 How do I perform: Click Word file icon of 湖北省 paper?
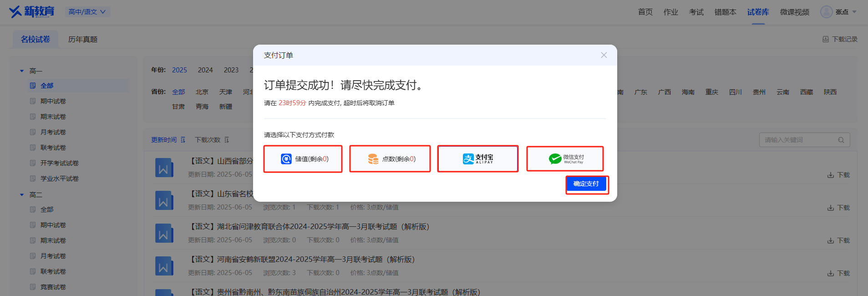(x=164, y=234)
